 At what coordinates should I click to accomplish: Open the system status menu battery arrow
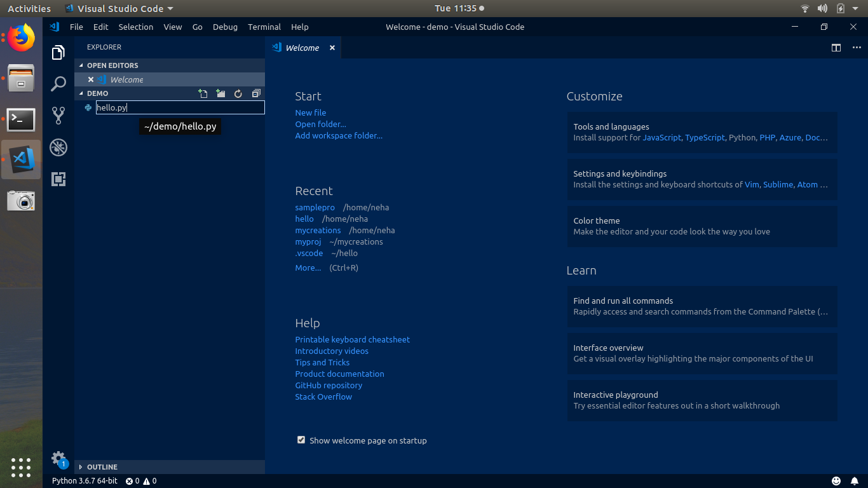(854, 9)
